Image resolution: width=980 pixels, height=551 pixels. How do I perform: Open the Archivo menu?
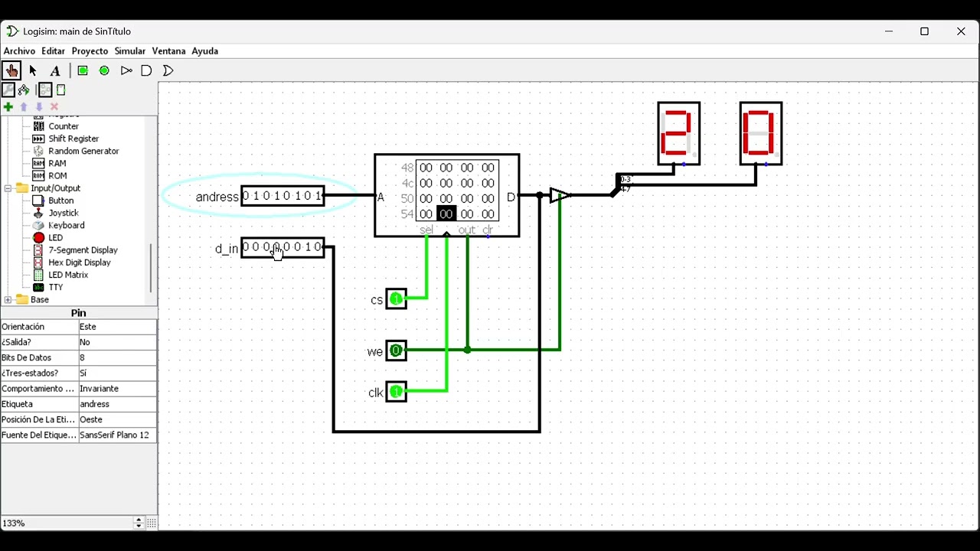(19, 51)
